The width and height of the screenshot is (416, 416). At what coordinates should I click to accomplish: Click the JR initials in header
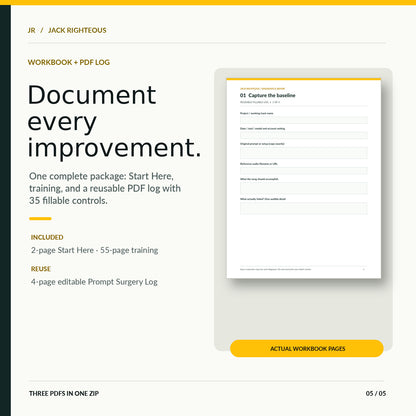point(31,30)
